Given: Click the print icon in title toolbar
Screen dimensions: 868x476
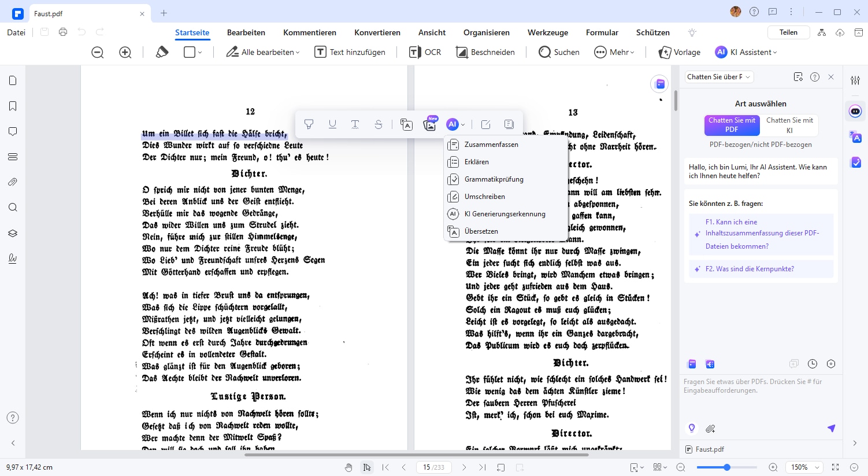Looking at the screenshot, I should 63,32.
